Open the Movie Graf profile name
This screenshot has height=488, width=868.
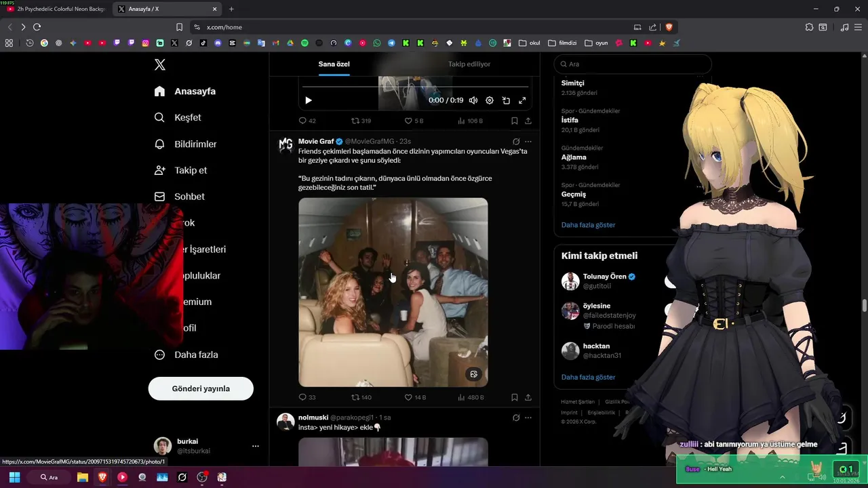coord(316,141)
